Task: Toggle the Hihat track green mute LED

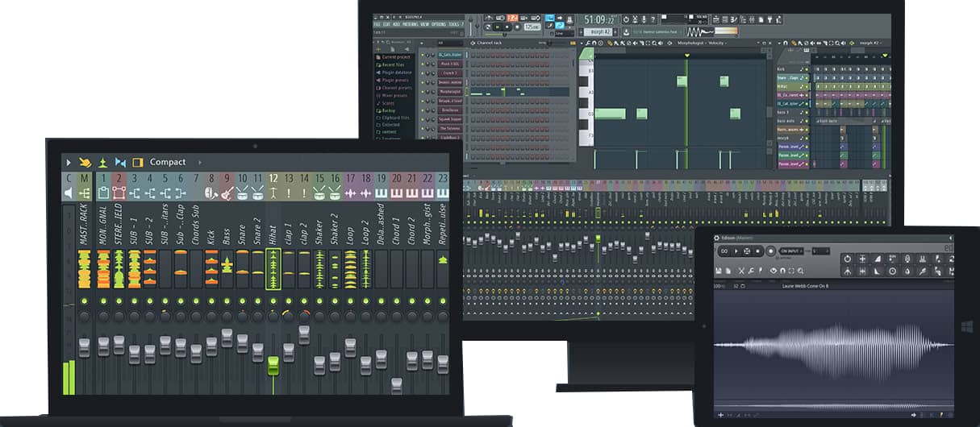Action: (x=273, y=301)
